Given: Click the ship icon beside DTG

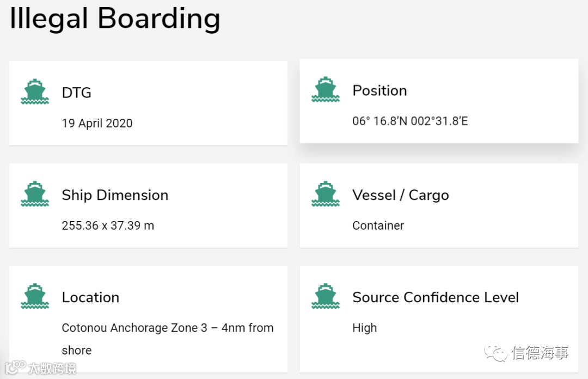Looking at the screenshot, I should pos(35,92).
